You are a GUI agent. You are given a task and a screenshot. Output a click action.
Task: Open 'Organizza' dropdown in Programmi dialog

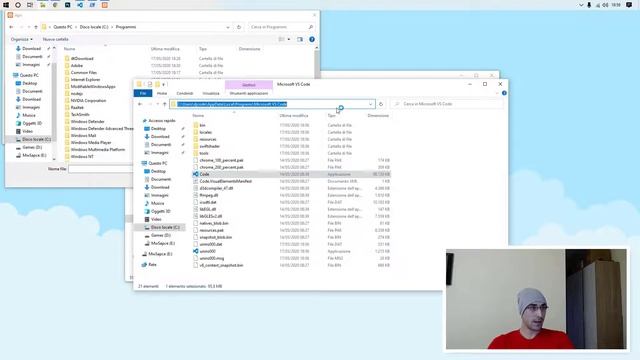[22, 39]
